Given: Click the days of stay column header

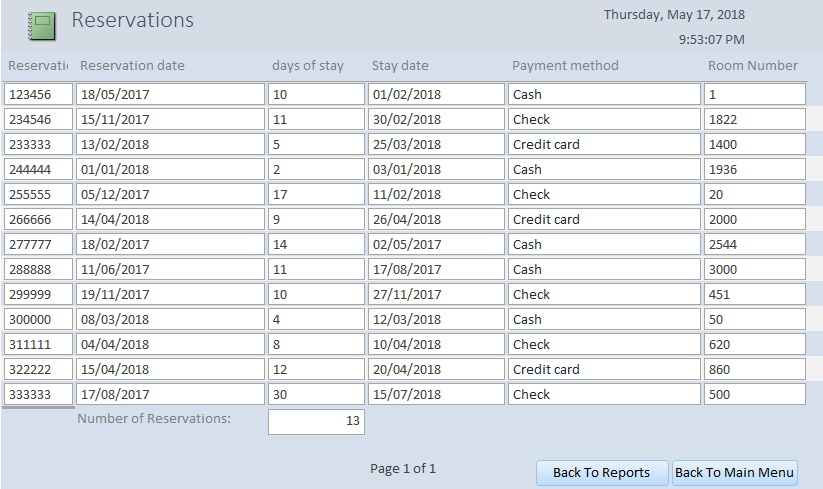Looking at the screenshot, I should [x=307, y=66].
